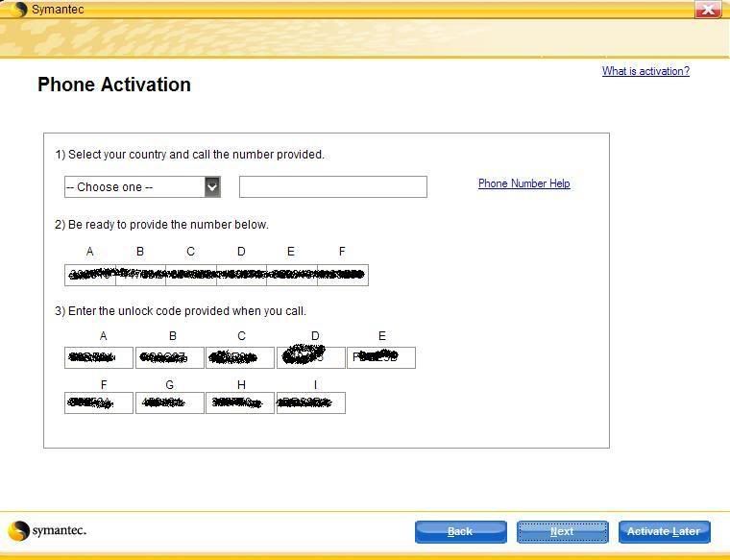Close the Symantec activation window
Image resolution: width=730 pixels, height=560 pixels.
tap(708, 10)
